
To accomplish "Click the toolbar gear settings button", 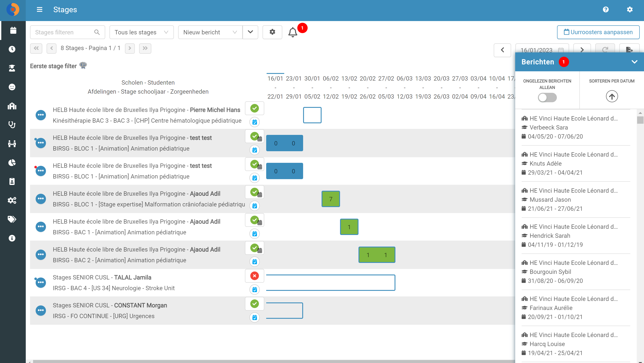I will click(272, 32).
